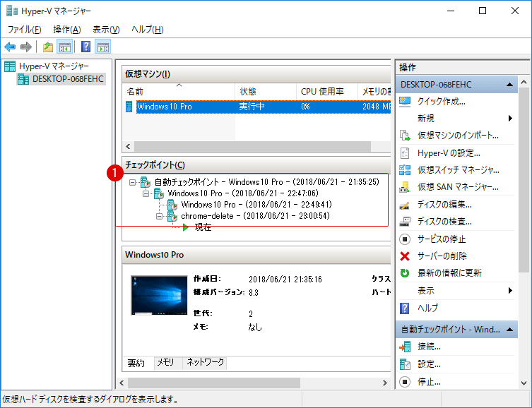
Task: Select 現在 entry in checkpoint tree
Action: click(203, 227)
